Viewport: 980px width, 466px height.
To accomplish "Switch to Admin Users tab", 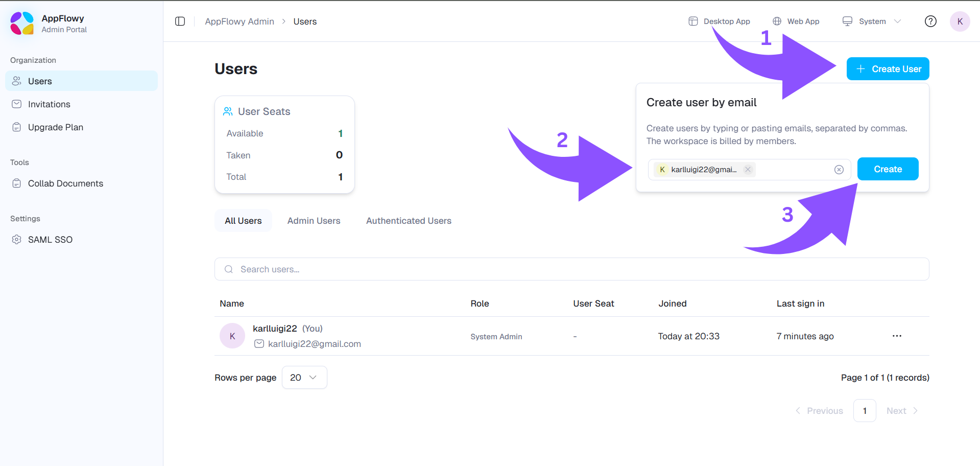I will pyautogui.click(x=314, y=221).
